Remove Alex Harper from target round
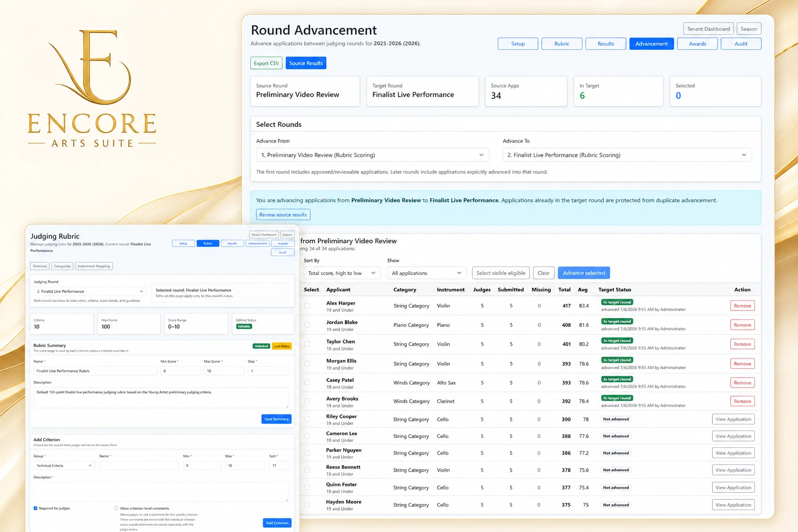 (x=742, y=306)
